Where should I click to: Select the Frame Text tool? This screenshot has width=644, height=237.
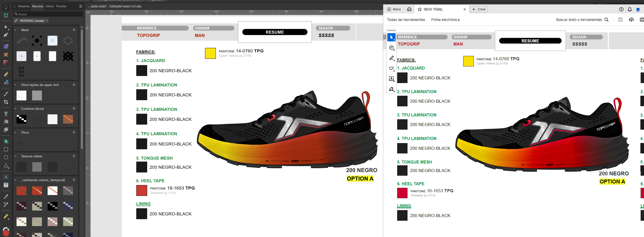click(6, 185)
